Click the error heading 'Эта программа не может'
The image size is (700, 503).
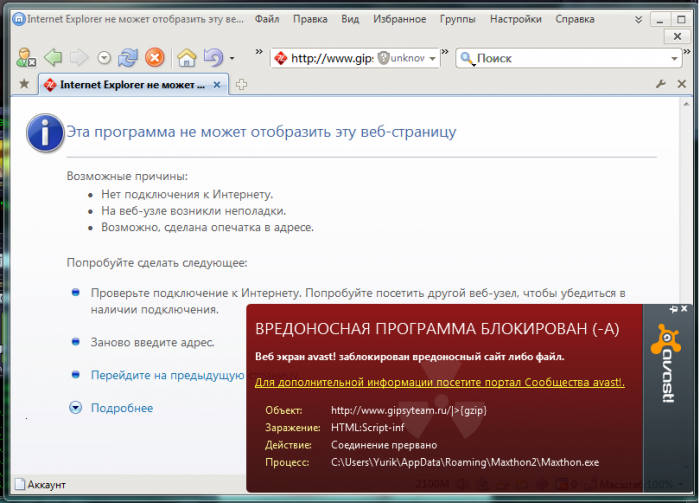tap(262, 132)
